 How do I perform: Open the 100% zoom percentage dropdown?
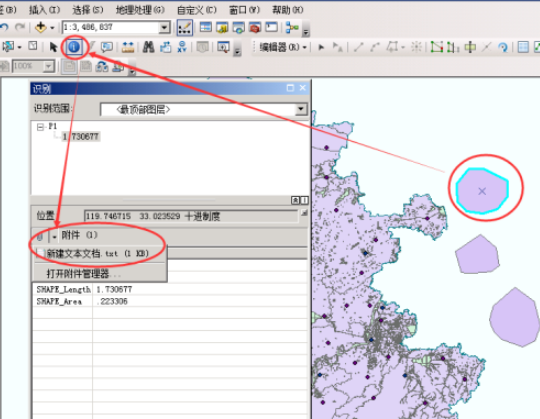(x=49, y=66)
